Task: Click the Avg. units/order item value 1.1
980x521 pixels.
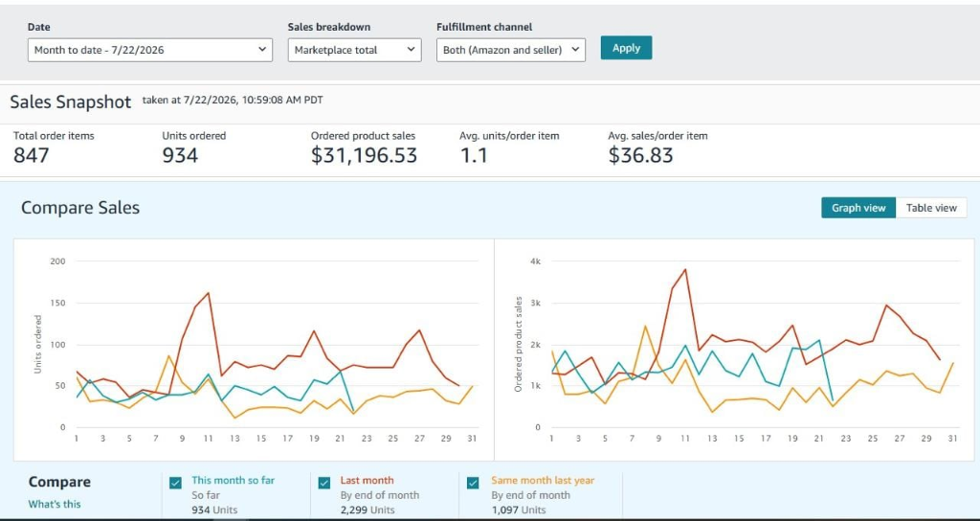Action: [x=474, y=155]
